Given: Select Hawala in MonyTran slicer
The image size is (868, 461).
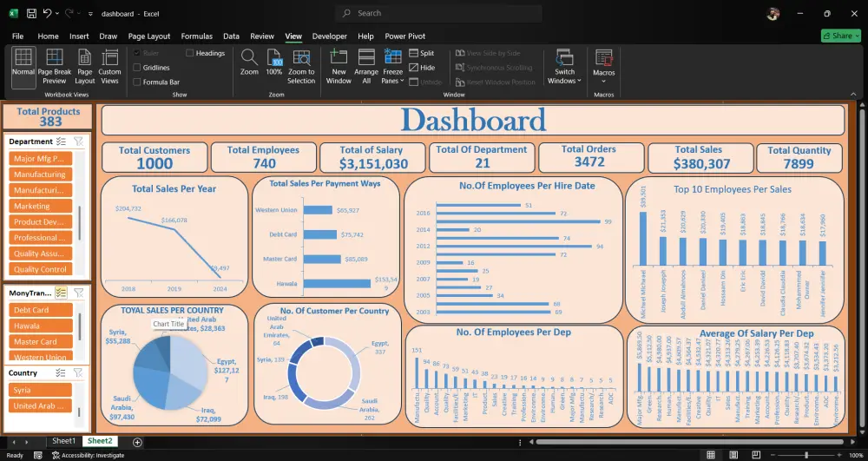Looking at the screenshot, I should pos(41,326).
